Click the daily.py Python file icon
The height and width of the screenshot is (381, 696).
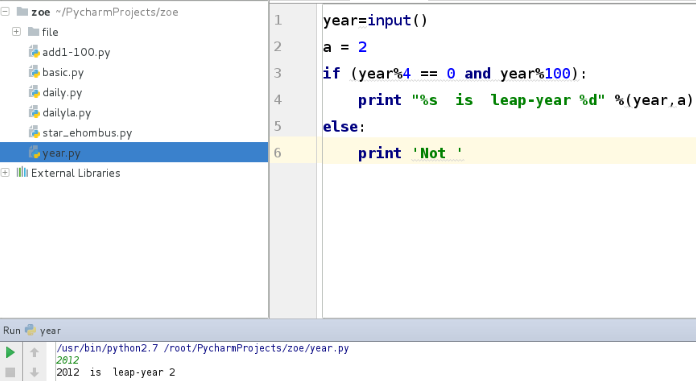click(x=34, y=92)
